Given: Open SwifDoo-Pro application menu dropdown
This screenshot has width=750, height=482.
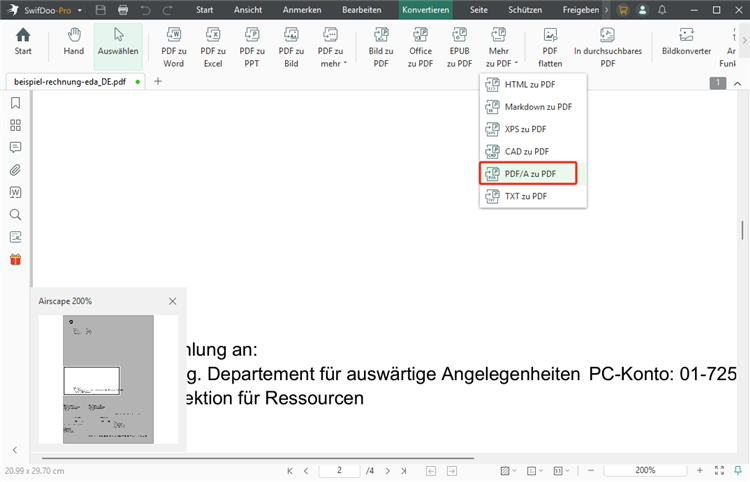Looking at the screenshot, I should click(x=79, y=10).
